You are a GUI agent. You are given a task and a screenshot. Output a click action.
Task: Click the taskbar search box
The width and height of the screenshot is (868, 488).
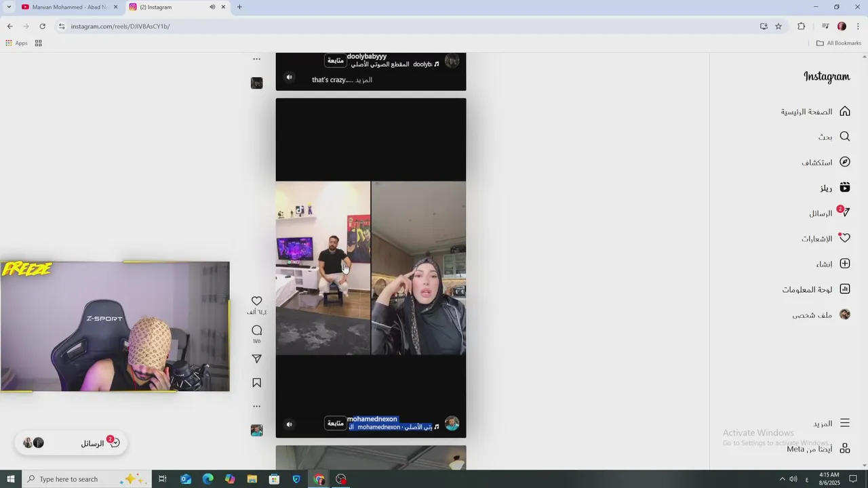pos(86,479)
